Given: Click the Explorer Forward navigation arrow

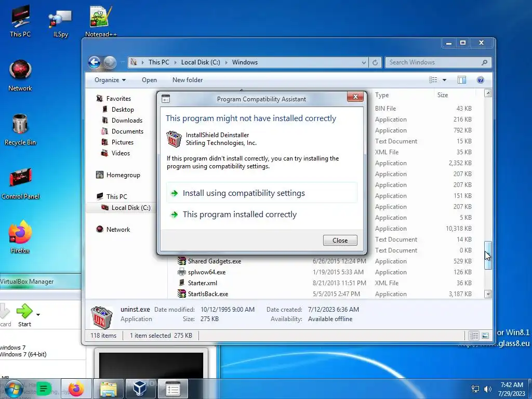Looking at the screenshot, I should coord(110,62).
